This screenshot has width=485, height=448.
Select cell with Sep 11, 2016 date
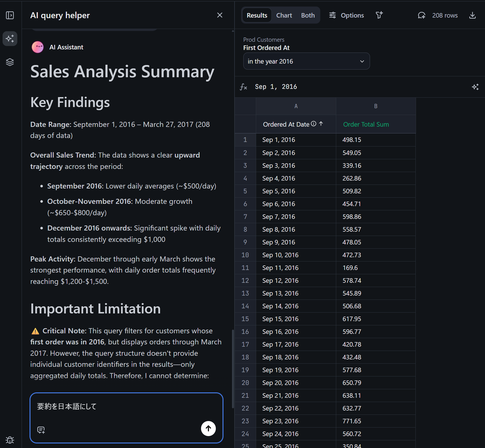click(280, 268)
